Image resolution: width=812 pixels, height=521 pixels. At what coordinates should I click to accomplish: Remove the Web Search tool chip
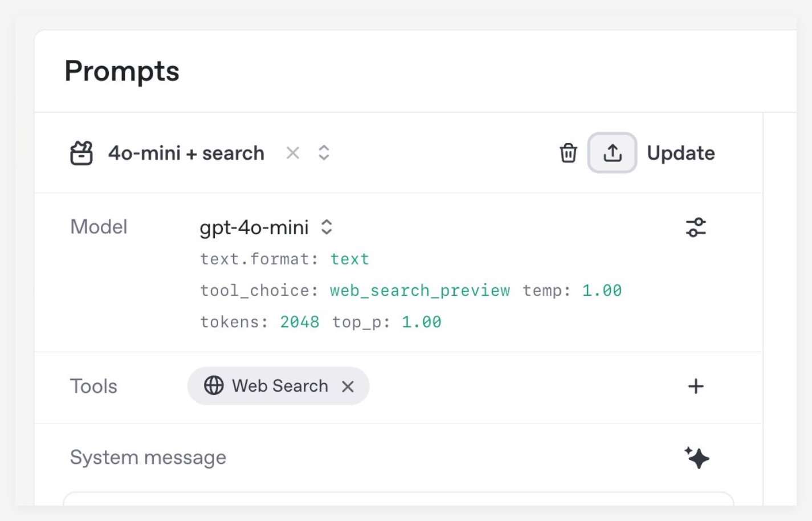(348, 386)
